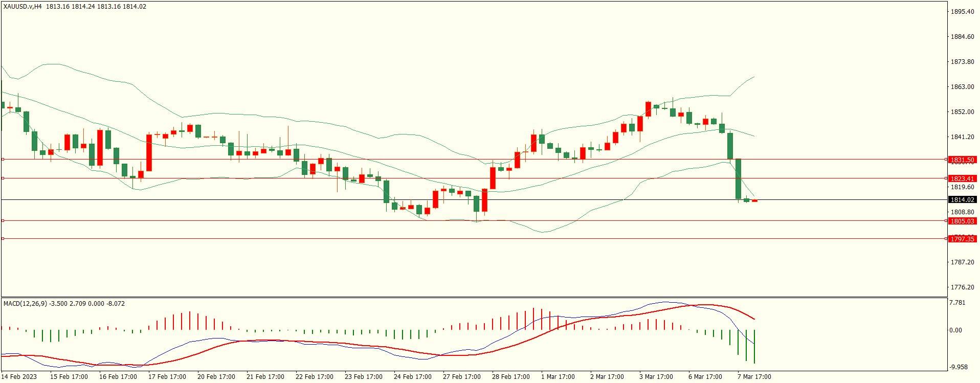Image resolution: width=980 pixels, height=383 pixels.
Task: Click the 22 Feb 17:00 time label
Action: click(x=314, y=377)
